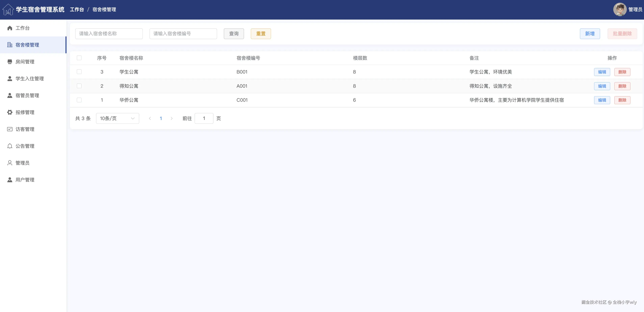
Task: Go to 用户管理 menu item
Action: [25, 180]
